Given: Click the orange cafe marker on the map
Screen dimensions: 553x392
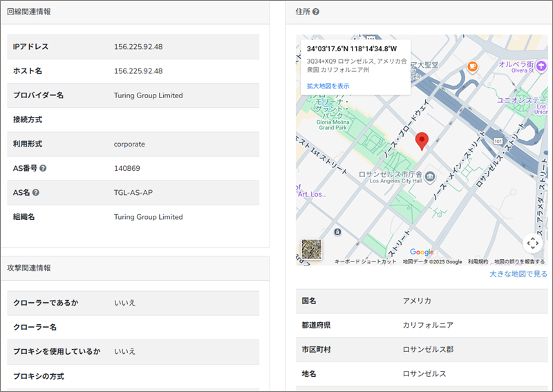Looking at the screenshot, I should pos(473,67).
